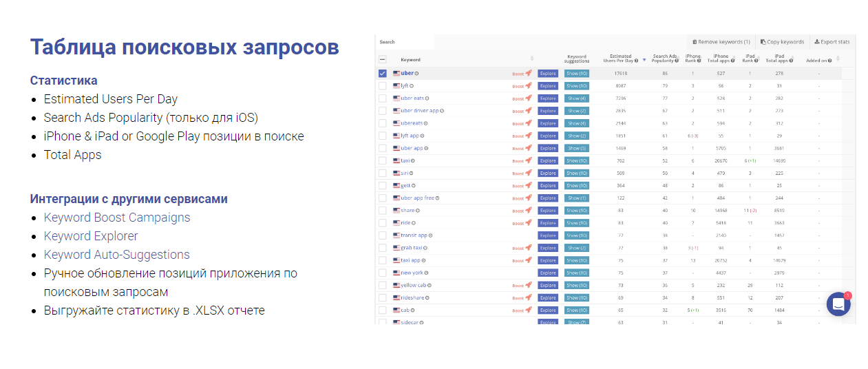Expand Show (2) suggestions for grab taxi
This screenshot has height=369, width=868.
(576, 248)
